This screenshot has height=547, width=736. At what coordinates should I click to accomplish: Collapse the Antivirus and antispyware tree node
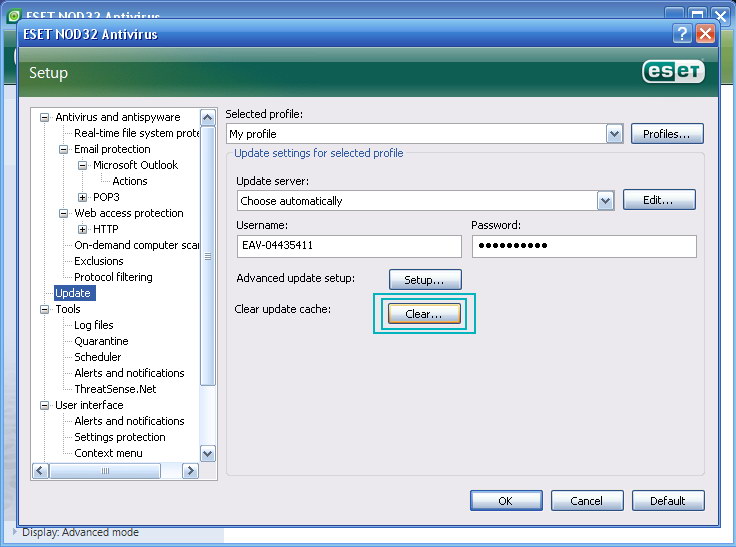[x=45, y=117]
